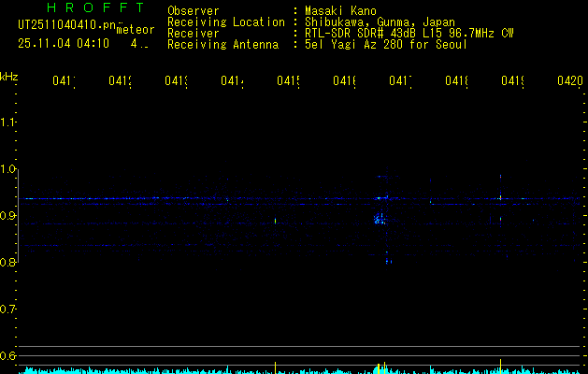The height and width of the screenshot is (374, 588).
Task: Click the 'meteor' label
Action: [136, 30]
